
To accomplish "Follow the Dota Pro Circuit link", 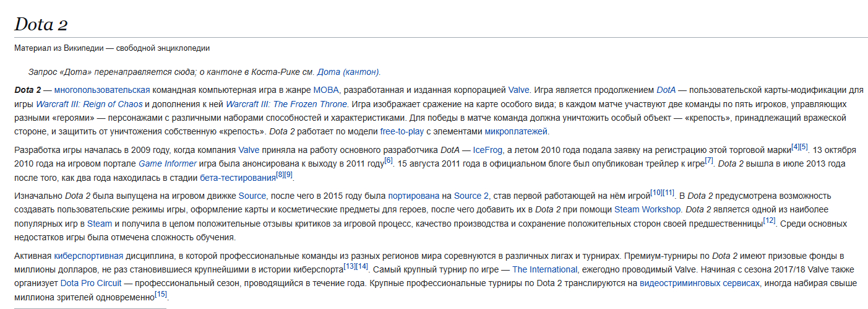I will 91,283.
